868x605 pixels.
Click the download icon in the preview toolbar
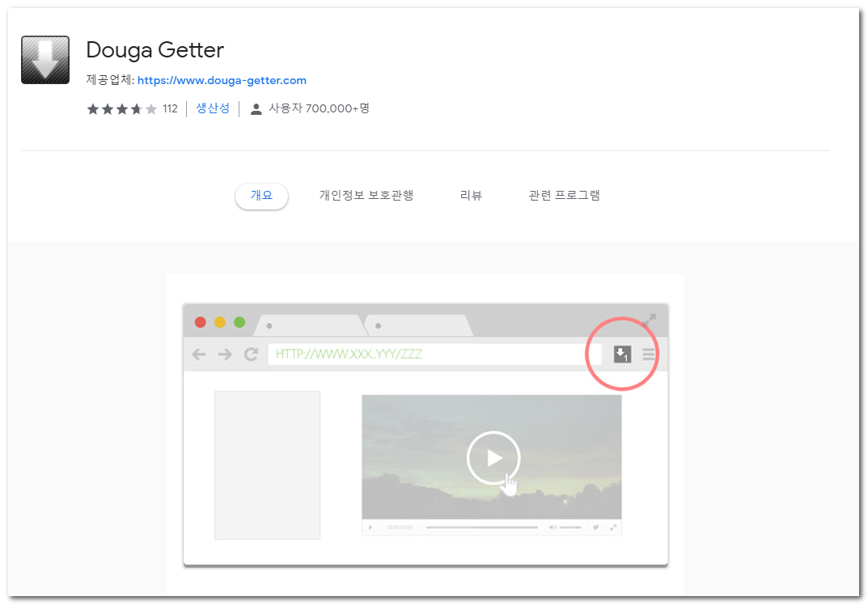coord(622,353)
